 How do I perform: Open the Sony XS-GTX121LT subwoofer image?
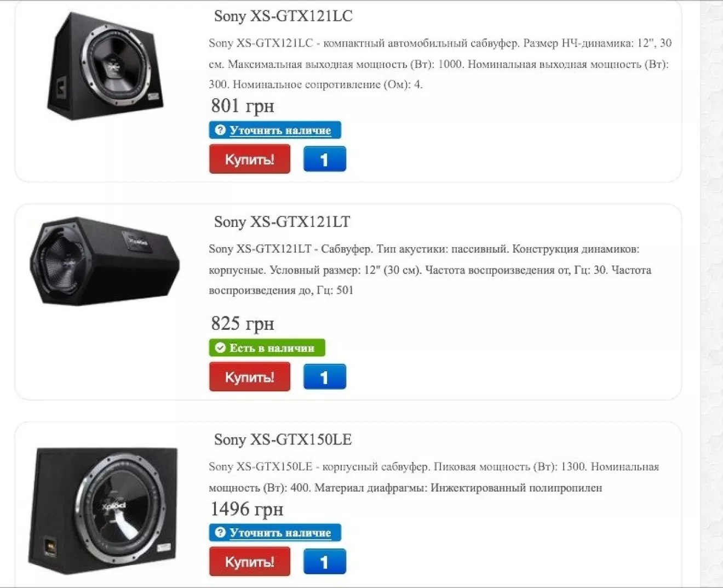104,261
